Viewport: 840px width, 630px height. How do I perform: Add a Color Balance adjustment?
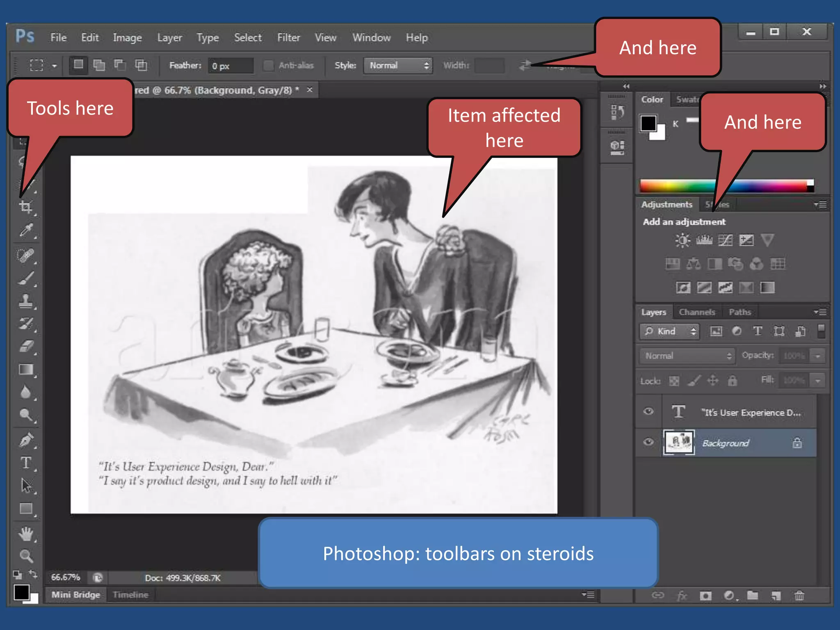point(694,264)
